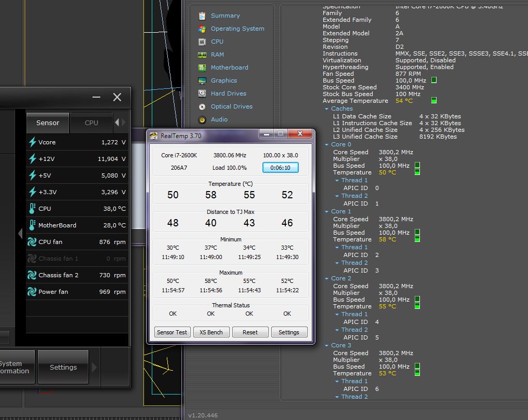
Task: Click the Power fan icon
Action: [x=32, y=292]
